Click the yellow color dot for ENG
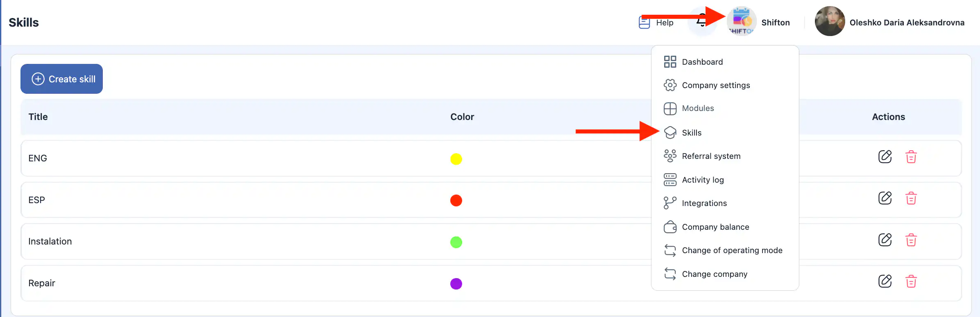This screenshot has height=317, width=980. pos(456,159)
